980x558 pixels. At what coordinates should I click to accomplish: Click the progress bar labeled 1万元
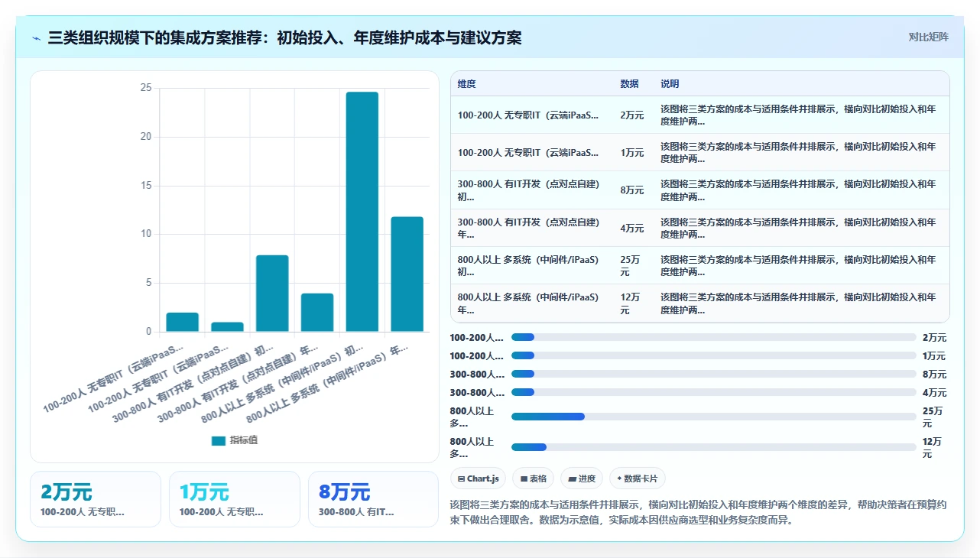click(x=713, y=355)
